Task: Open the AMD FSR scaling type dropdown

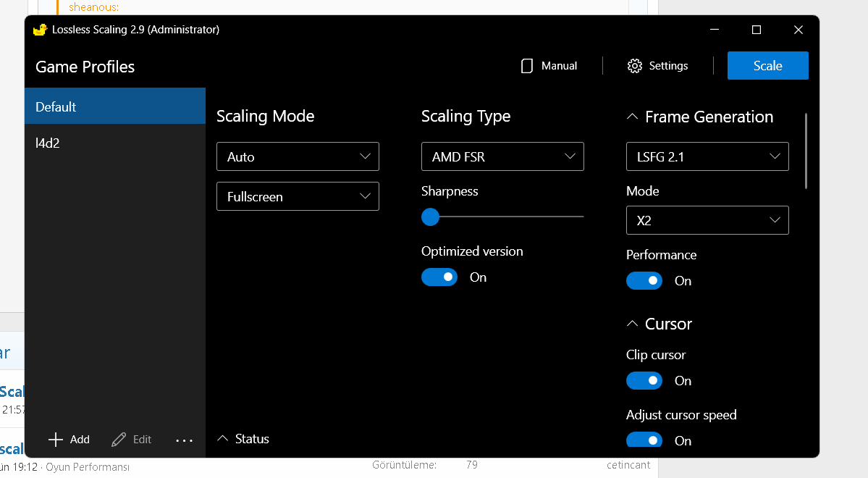Action: click(502, 156)
